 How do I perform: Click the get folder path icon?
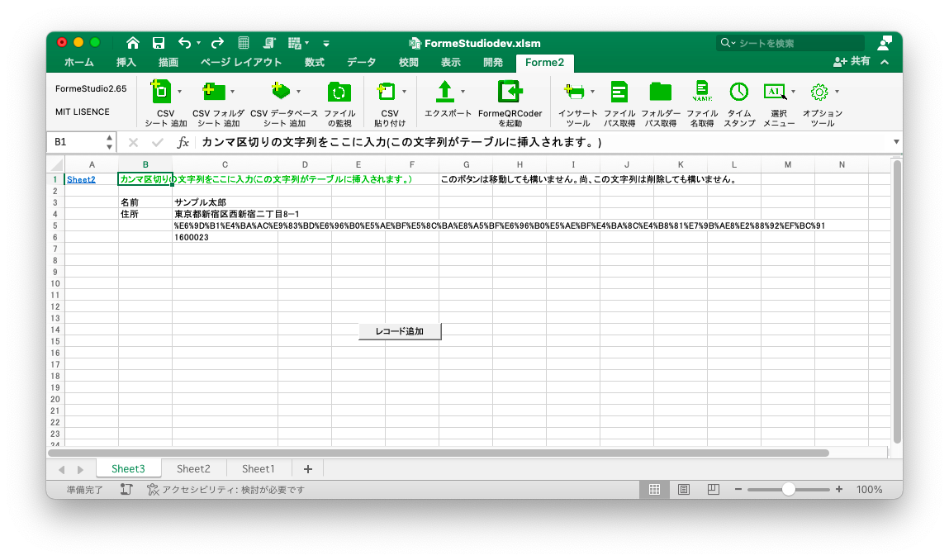pos(660,91)
